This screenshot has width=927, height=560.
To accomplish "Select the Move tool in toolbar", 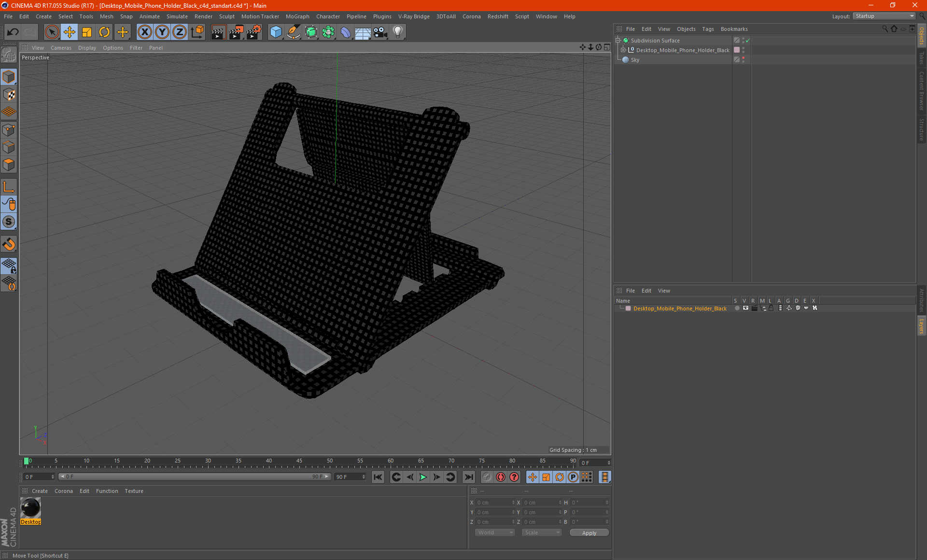I will pos(69,32).
